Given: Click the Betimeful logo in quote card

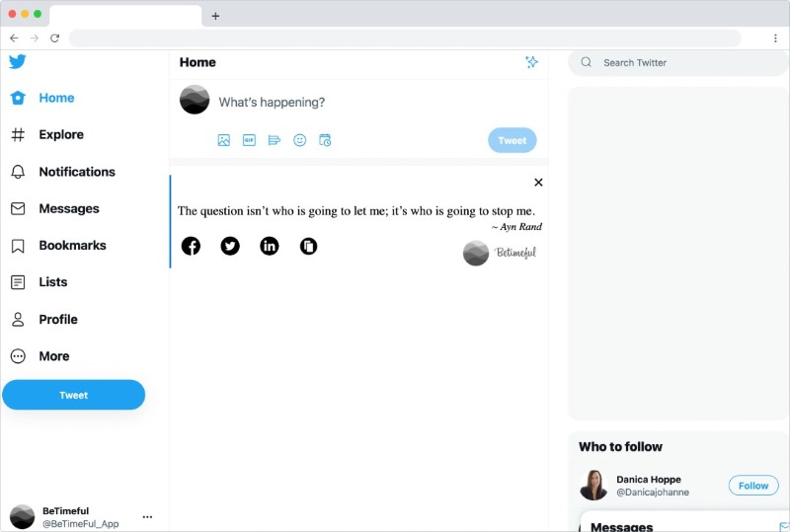Looking at the screenshot, I should (500, 253).
